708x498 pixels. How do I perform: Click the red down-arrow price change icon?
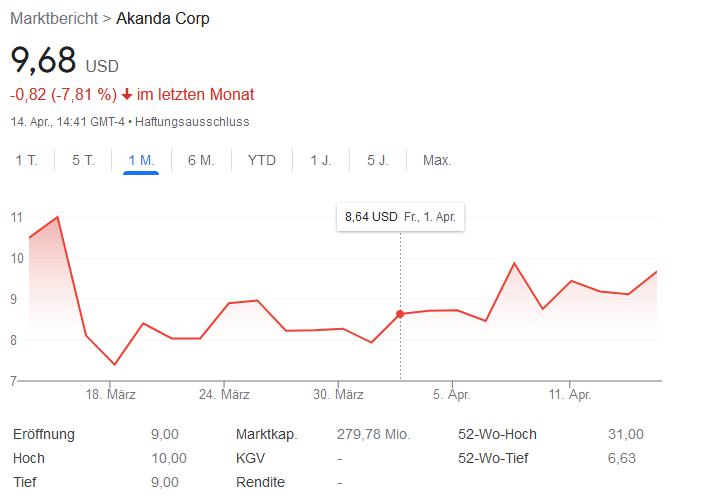coord(127,95)
